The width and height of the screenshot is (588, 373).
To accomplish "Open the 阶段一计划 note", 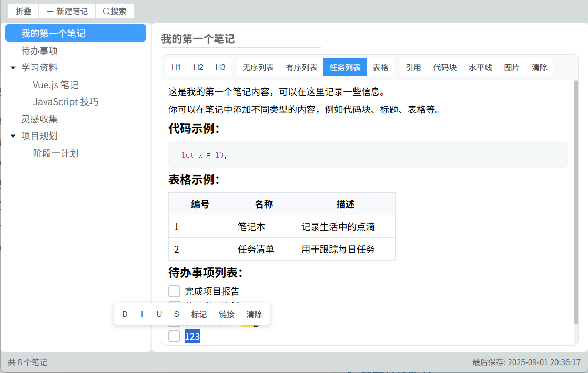I will (x=56, y=153).
